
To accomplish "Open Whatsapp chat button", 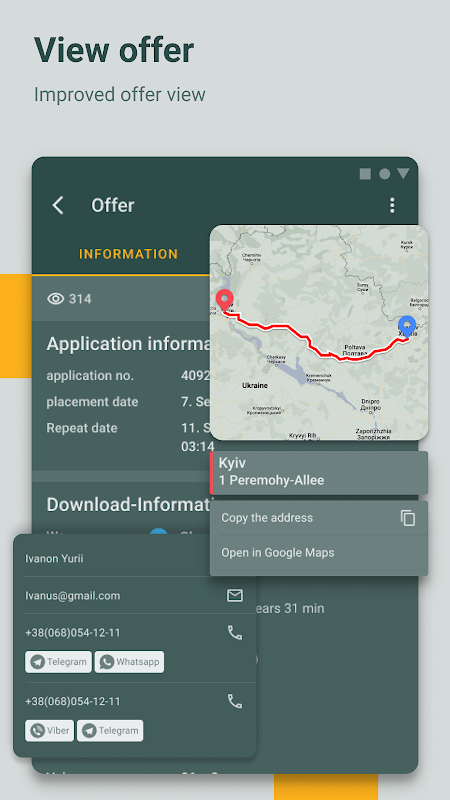I will pos(130,662).
